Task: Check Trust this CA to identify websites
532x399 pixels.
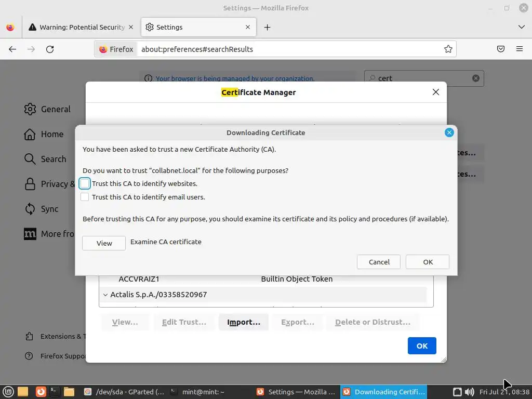Action: 85,183
